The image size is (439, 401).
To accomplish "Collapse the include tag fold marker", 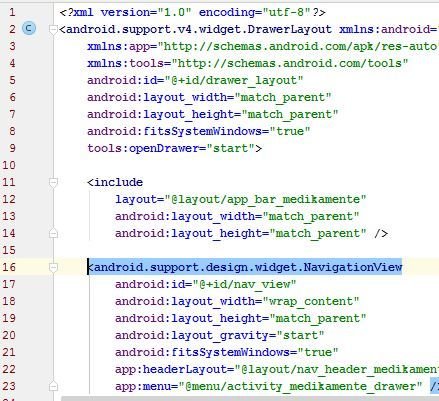I will click(x=53, y=182).
